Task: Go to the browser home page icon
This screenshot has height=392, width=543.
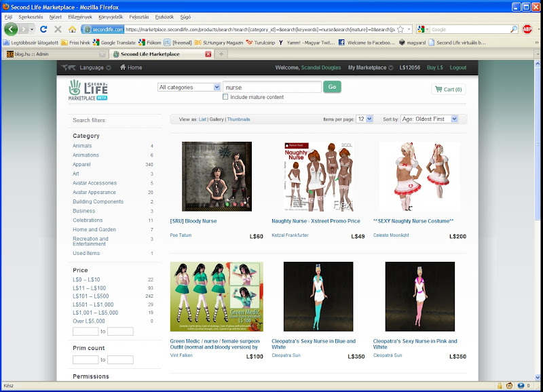Action: coord(72,29)
